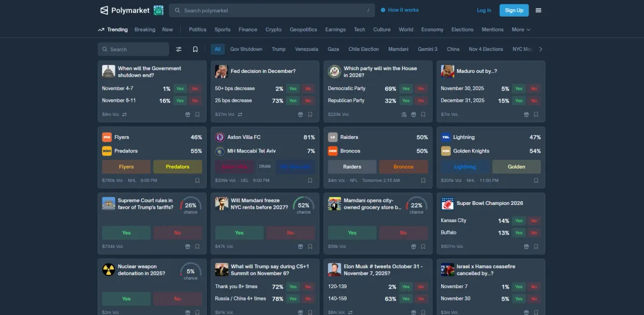Select the Gov Shutdown topic chip
The height and width of the screenshot is (315, 644).
[x=246, y=49]
